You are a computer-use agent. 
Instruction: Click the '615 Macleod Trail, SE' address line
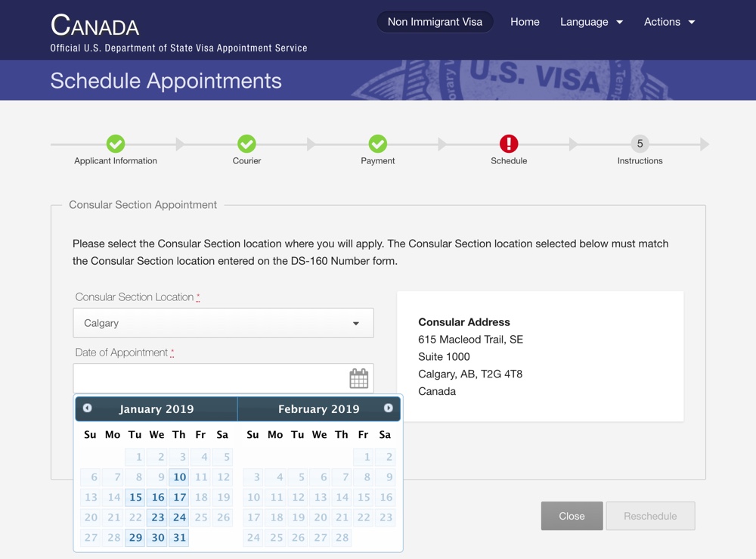pos(470,340)
